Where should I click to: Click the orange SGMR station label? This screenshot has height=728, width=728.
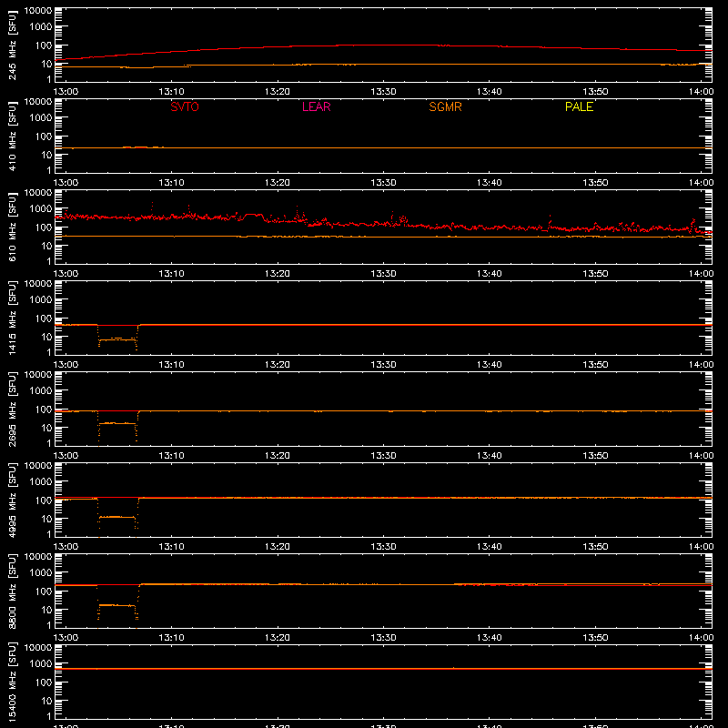pyautogui.click(x=445, y=106)
